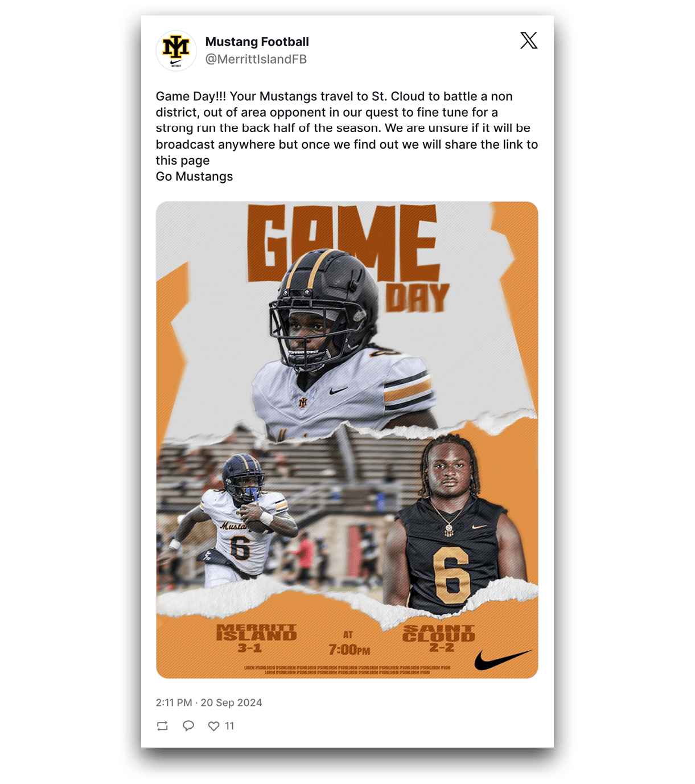Click the reply speech bubble icon
The height and width of the screenshot is (784, 695).
click(x=188, y=726)
